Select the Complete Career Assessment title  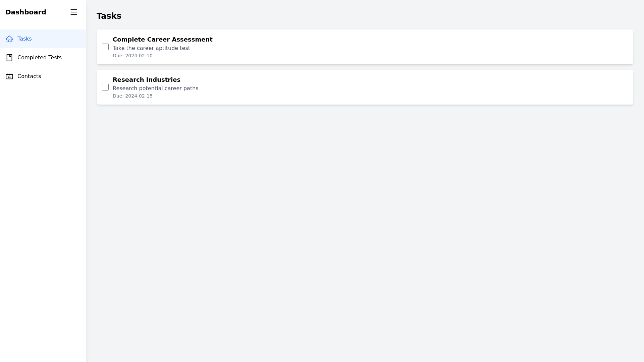[162, 40]
